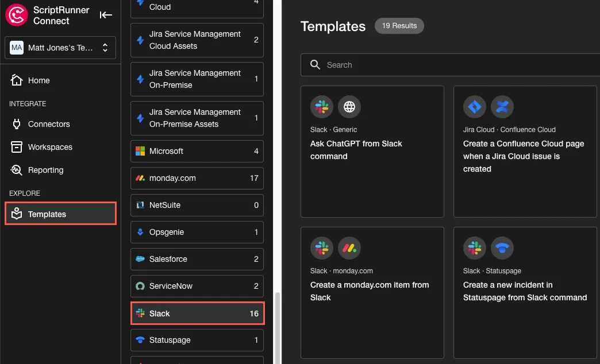Click the Jira Service Management On-Premise Assets bolt icon
Viewport: 600px width, 364px height.
140,118
